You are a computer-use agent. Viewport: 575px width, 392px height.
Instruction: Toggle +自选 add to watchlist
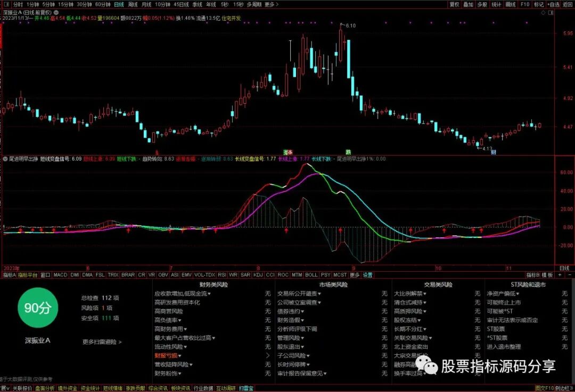(554, 4)
